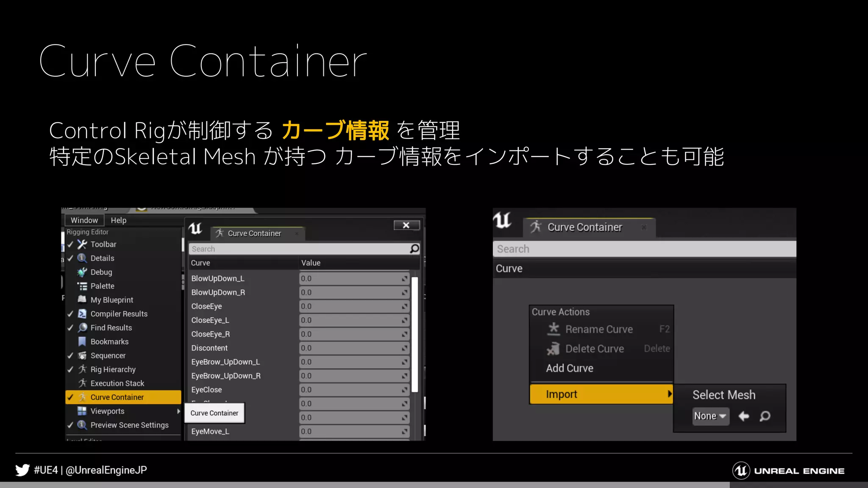Image resolution: width=868 pixels, height=488 pixels.
Task: Toggle the Find Results checkmark
Action: (x=70, y=327)
